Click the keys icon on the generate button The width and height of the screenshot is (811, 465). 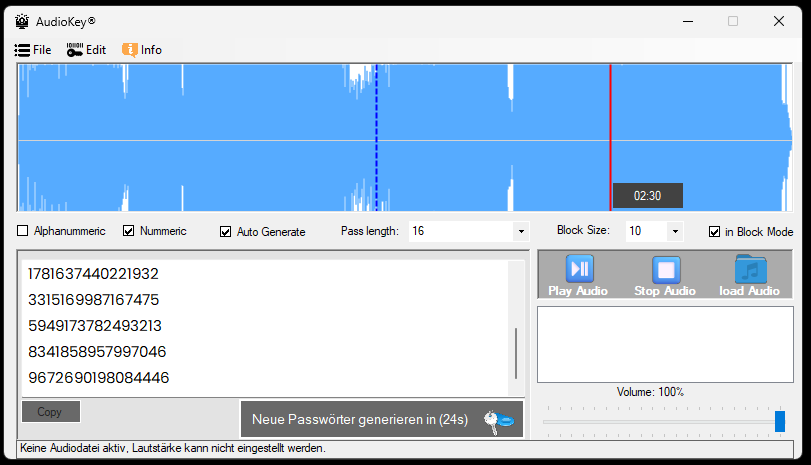[x=499, y=422]
